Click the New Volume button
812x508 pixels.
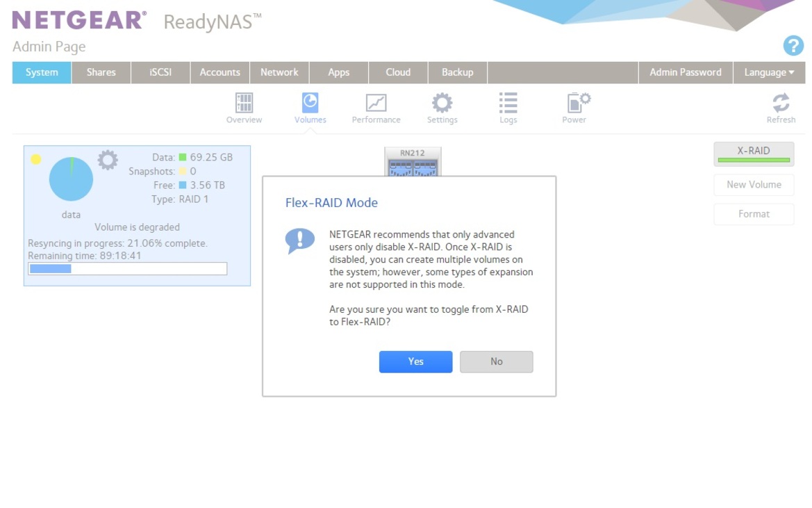754,184
